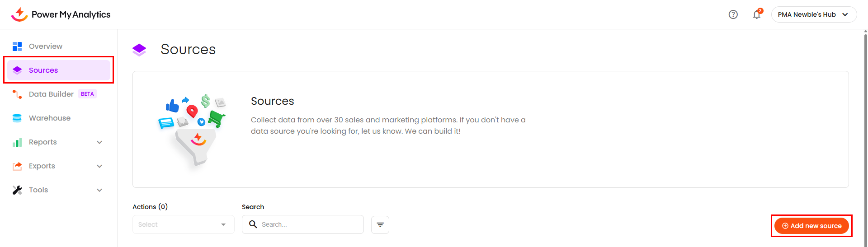Select Data Builder BETA in sidebar
Screen dimensions: 868x247
51,94
